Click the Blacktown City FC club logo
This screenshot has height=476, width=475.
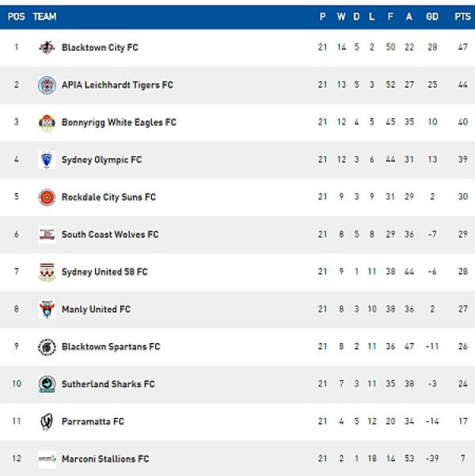pos(47,48)
